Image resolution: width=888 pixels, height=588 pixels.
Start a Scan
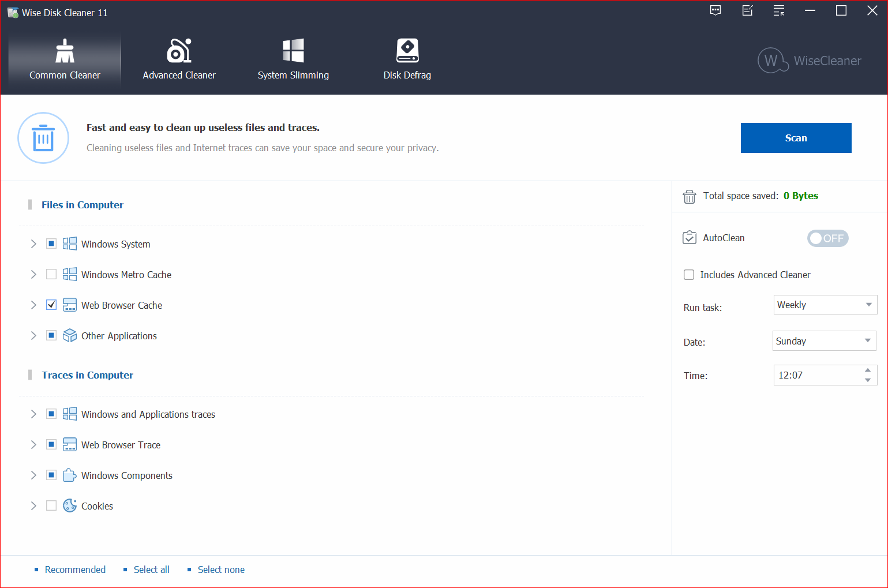(x=796, y=138)
